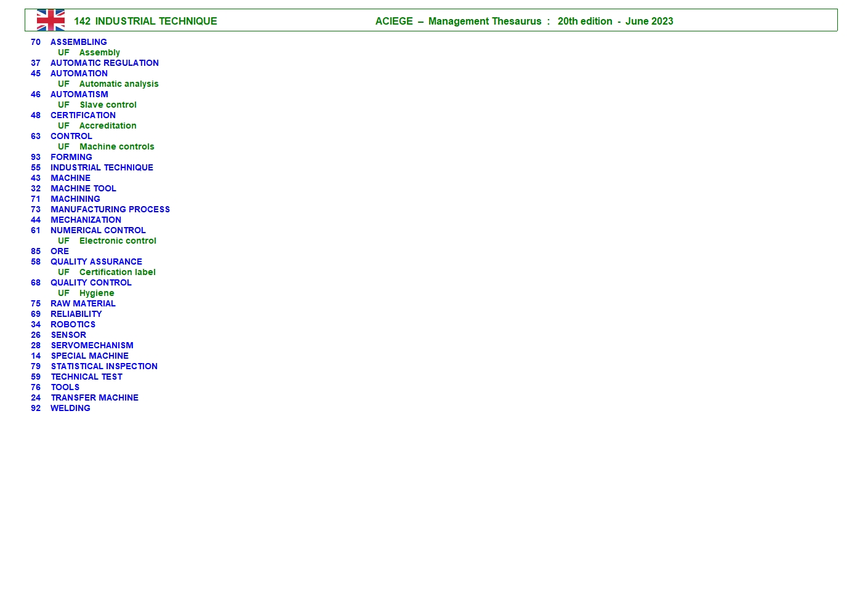Open the AUTOMATION thesaurus term
This screenshot has height=603, width=868.
79,73
